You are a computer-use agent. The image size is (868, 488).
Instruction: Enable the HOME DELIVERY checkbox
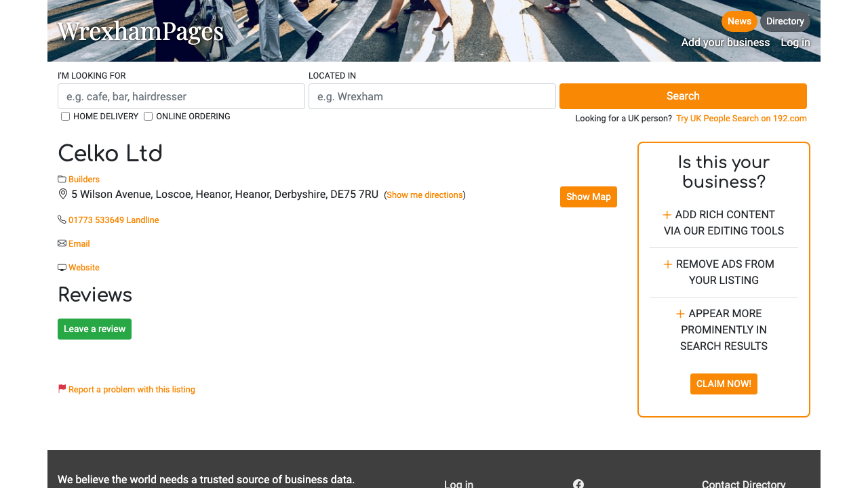pyautogui.click(x=65, y=116)
